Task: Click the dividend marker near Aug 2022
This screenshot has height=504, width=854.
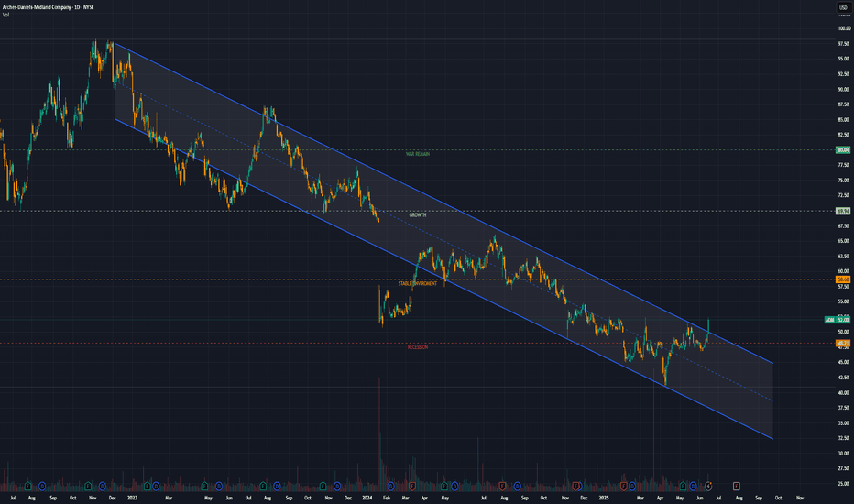Action: [42, 486]
